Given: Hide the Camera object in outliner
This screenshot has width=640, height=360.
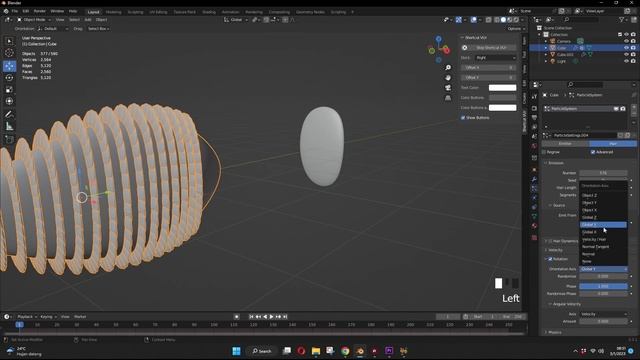Looking at the screenshot, I should pos(627,41).
